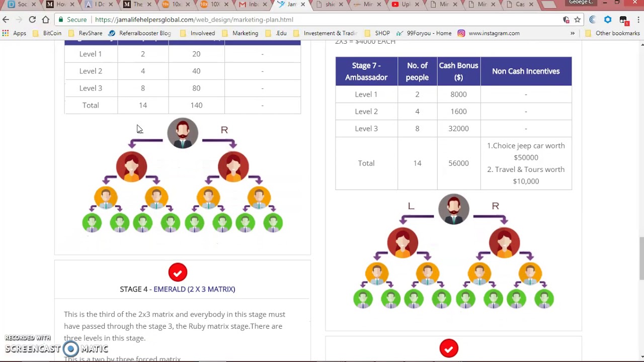Click the blue gear extension icon
This screenshot has height=362, width=644.
(608, 20)
